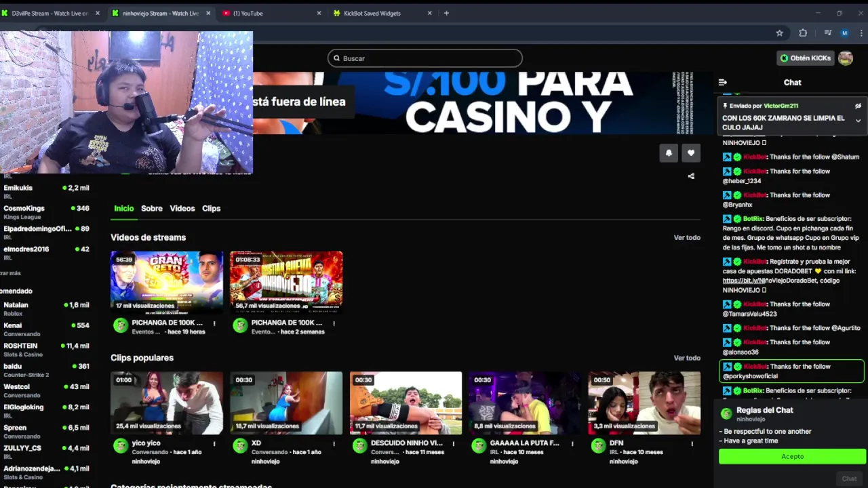Open a new browser tab with plus button

(x=446, y=13)
